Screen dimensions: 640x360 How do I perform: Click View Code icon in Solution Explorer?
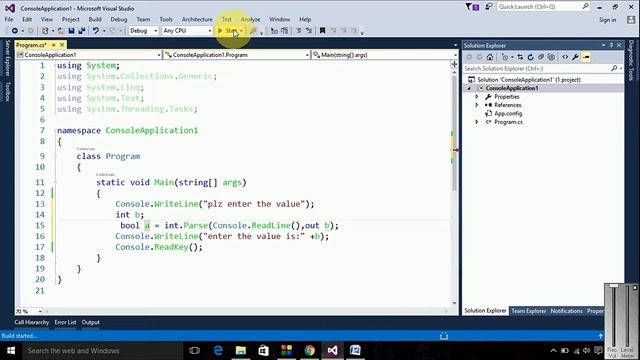565,57
